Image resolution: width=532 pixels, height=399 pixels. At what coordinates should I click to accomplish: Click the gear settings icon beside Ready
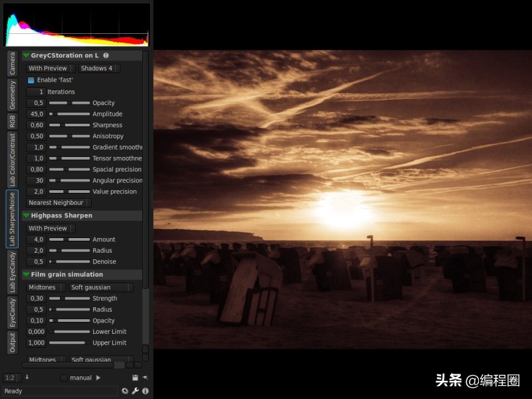125,391
